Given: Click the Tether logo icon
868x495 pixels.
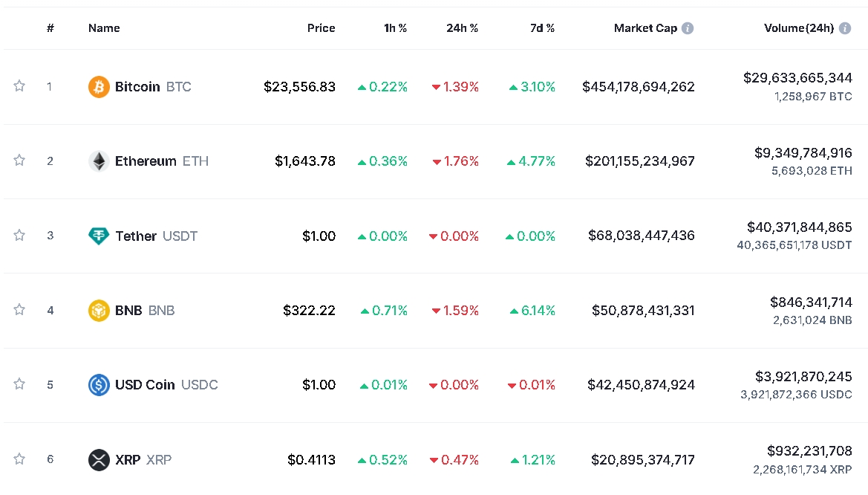Looking at the screenshot, I should (99, 236).
